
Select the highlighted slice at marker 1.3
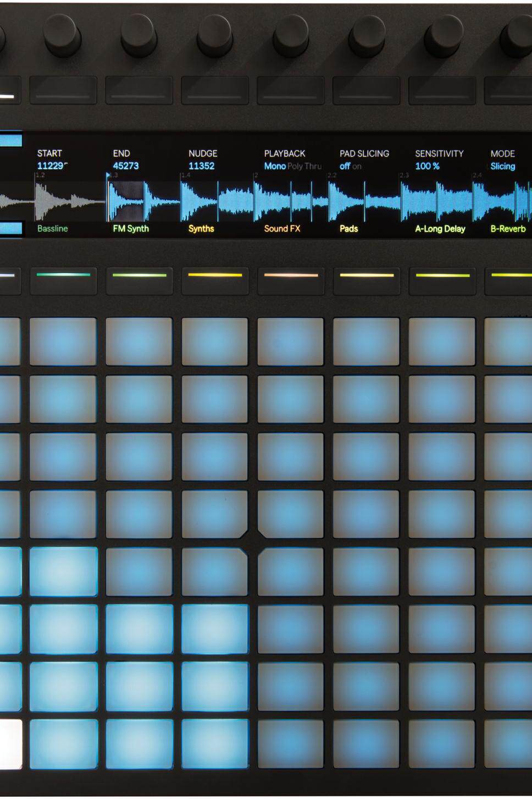click(x=126, y=201)
